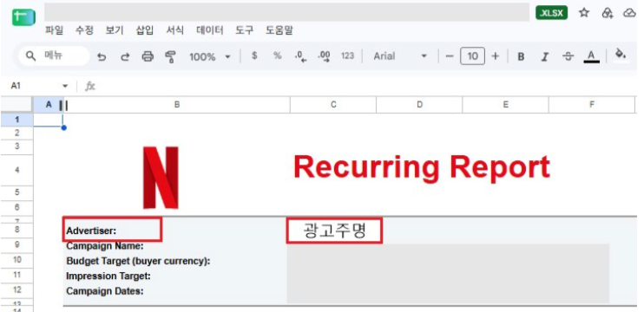
Task: Increase font size with plus button
Action: [496, 56]
